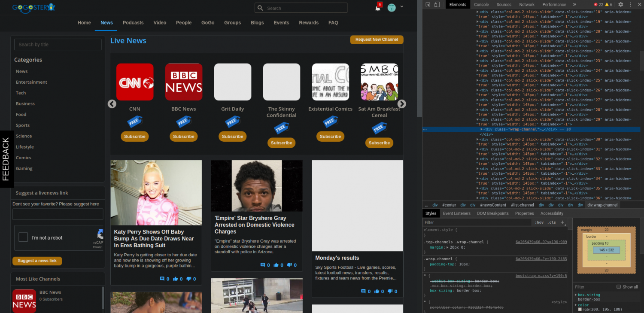Click the Suggest a news link button
Screen dimensions: 644x313
(x=37, y=261)
